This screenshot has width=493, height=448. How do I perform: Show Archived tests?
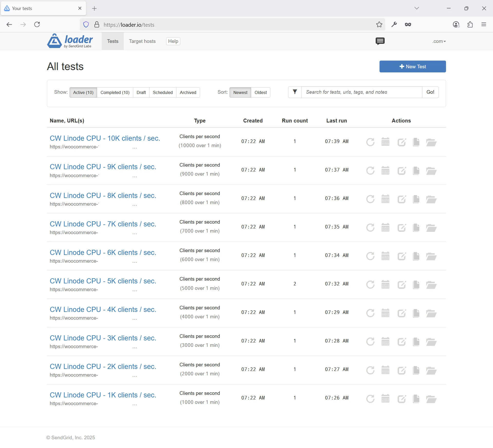188,92
